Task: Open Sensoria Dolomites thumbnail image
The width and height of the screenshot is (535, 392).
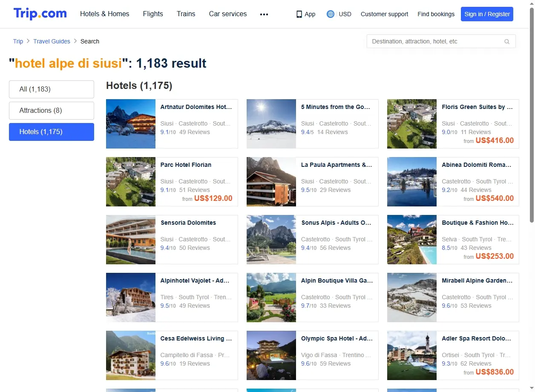Action: (131, 240)
